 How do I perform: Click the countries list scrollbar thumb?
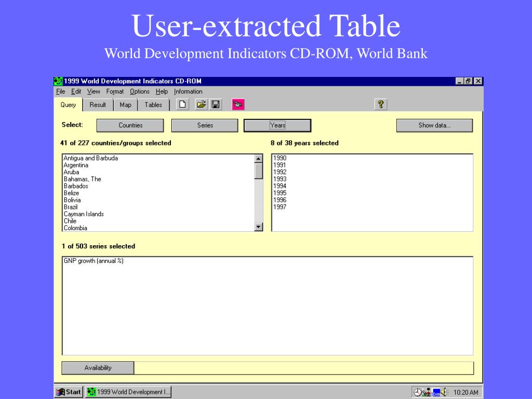(x=259, y=170)
